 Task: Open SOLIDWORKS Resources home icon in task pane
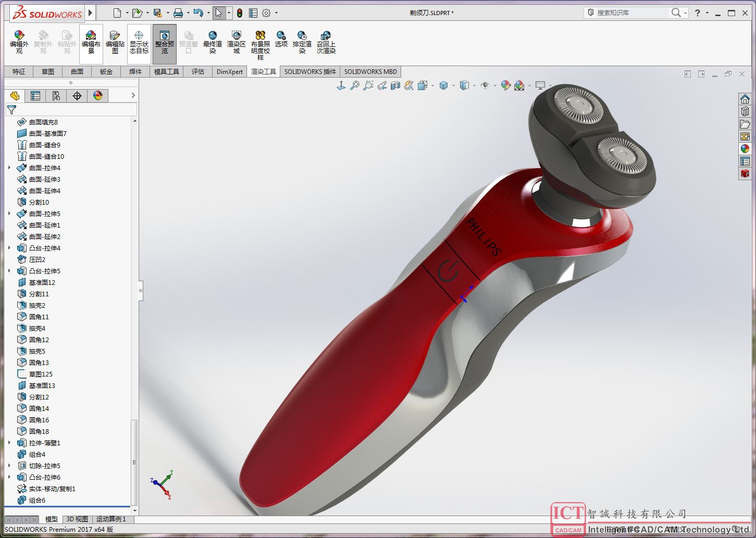pos(745,99)
